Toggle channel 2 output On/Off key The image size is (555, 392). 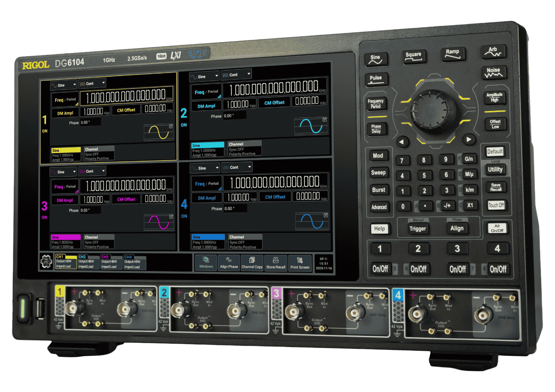[x=418, y=269]
